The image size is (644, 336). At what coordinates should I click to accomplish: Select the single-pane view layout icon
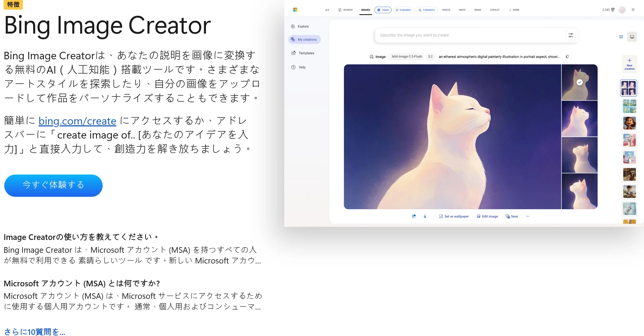(632, 37)
